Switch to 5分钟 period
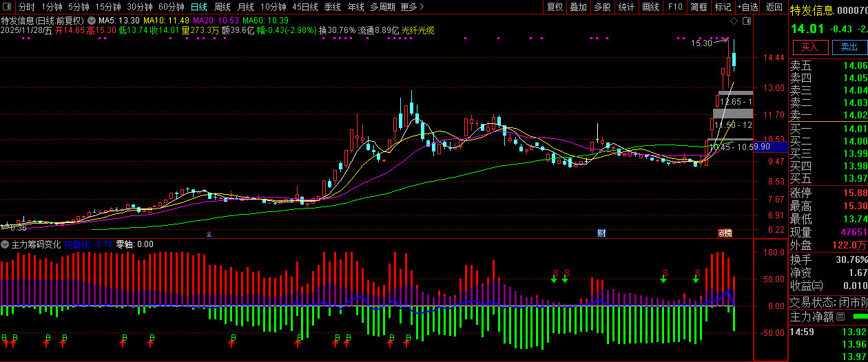This screenshot has height=362, width=868. (79, 7)
